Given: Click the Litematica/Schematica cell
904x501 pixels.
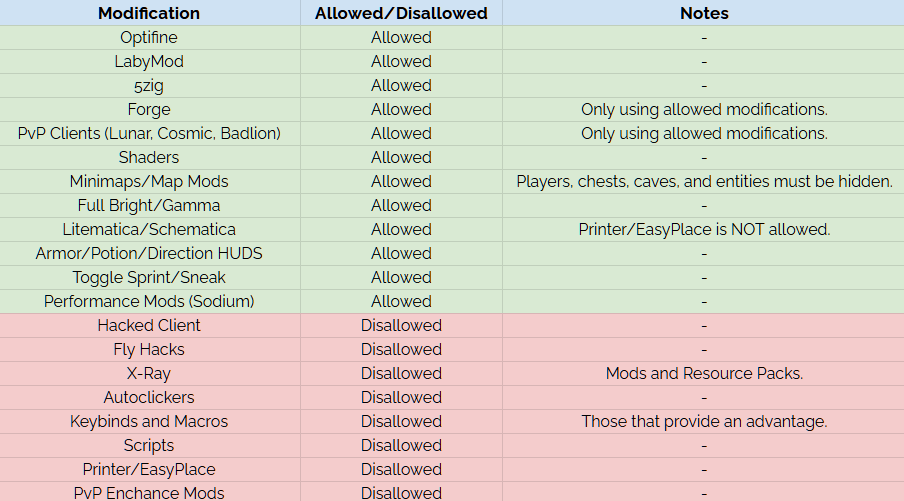Looking at the screenshot, I should pos(149,229).
